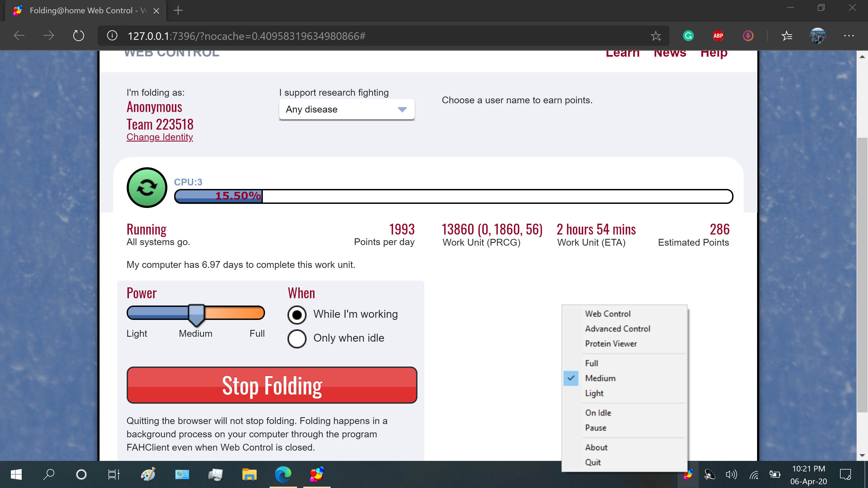Click Change Identity link
The image size is (868, 488).
coord(160,136)
